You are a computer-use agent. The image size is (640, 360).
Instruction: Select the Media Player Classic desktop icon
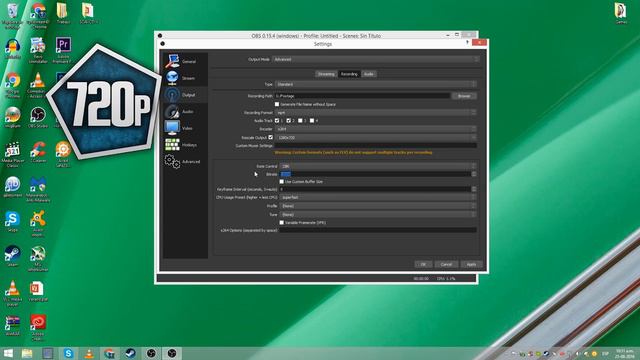click(x=12, y=155)
